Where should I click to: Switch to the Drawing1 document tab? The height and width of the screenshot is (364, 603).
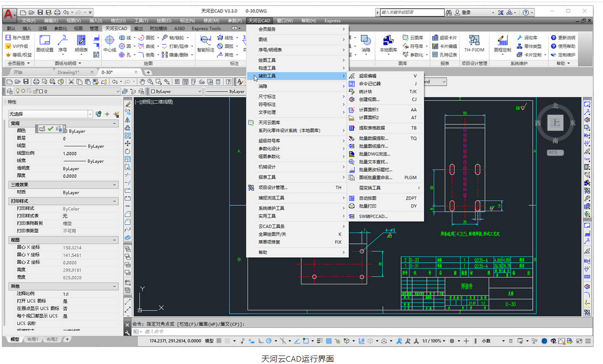pos(68,72)
